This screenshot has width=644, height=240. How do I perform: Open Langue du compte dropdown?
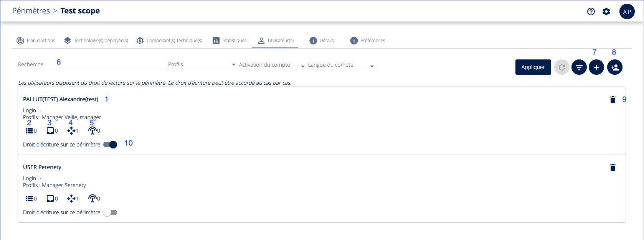point(341,65)
